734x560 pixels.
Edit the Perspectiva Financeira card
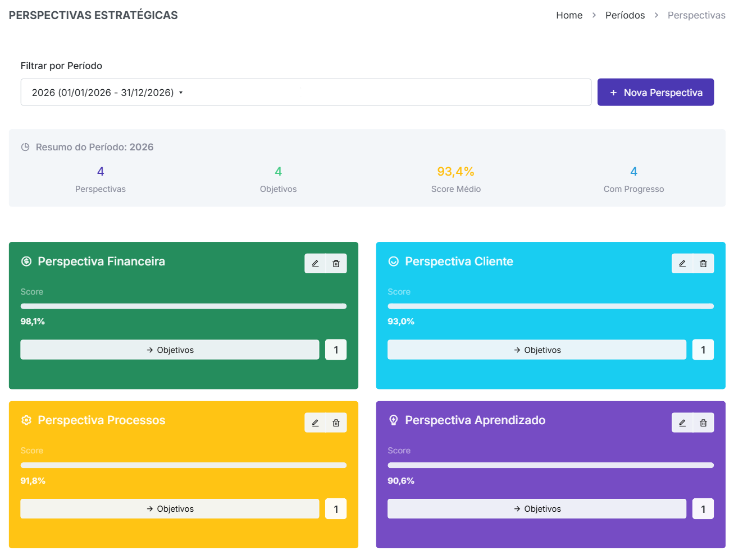[x=315, y=263]
